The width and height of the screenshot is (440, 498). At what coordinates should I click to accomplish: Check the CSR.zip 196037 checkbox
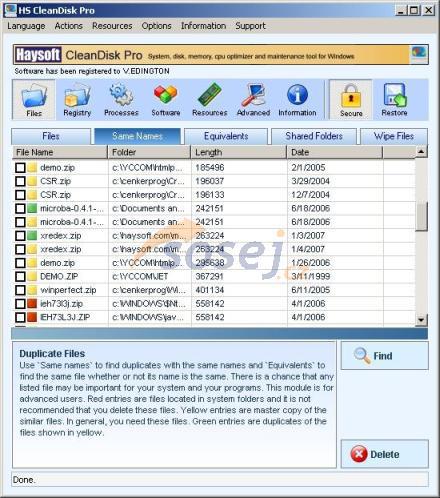click(20, 181)
